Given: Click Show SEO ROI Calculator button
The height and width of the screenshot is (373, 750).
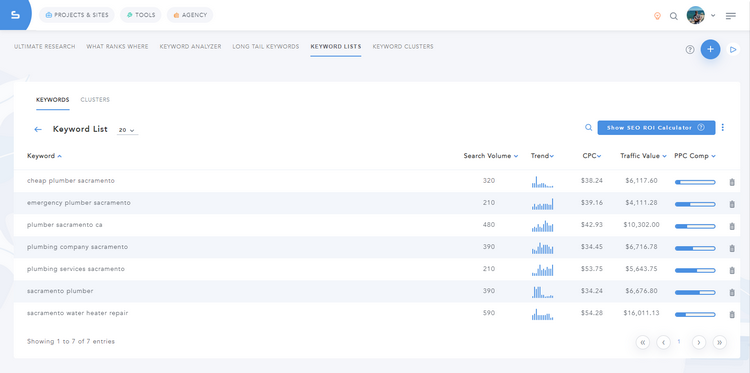Looking at the screenshot, I should click(x=656, y=128).
